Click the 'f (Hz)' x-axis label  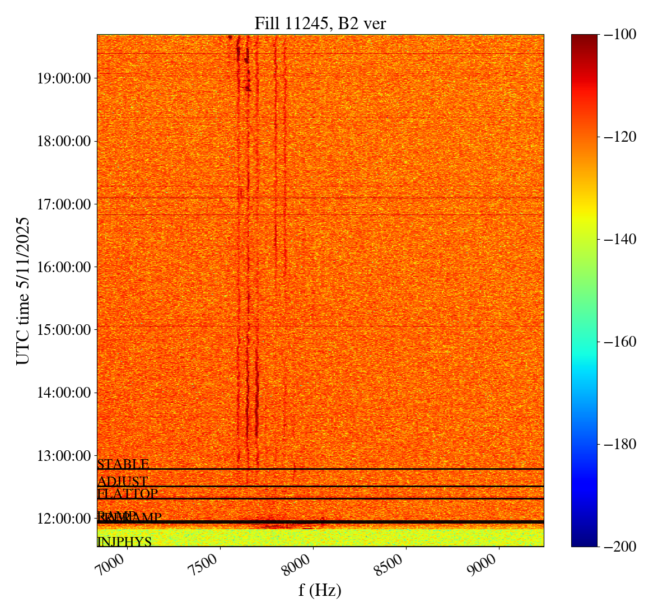tap(320, 590)
